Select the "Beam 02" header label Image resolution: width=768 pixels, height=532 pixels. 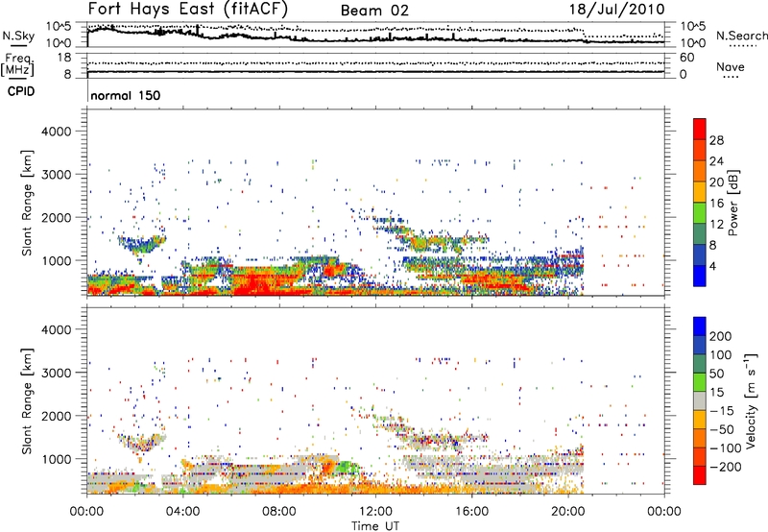pyautogui.click(x=374, y=11)
